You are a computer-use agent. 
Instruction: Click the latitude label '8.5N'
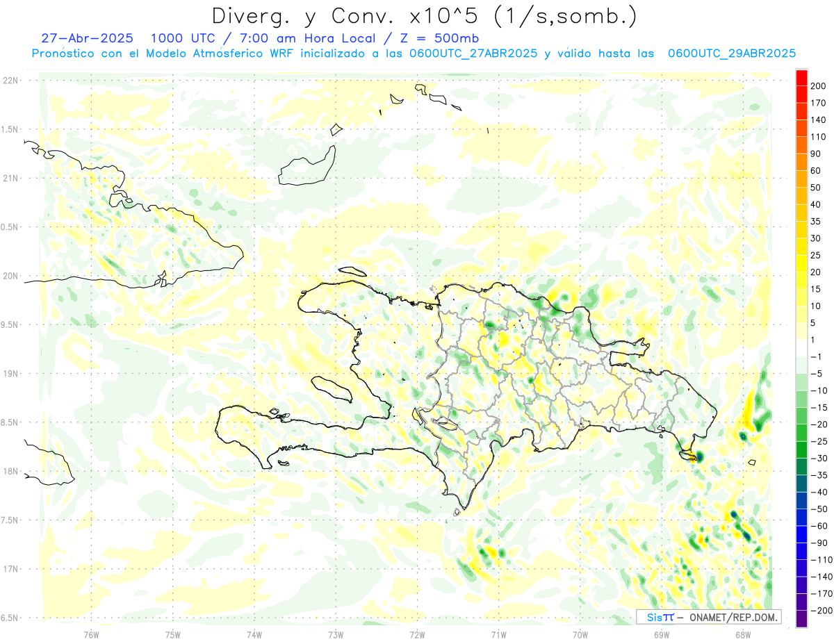(10, 423)
